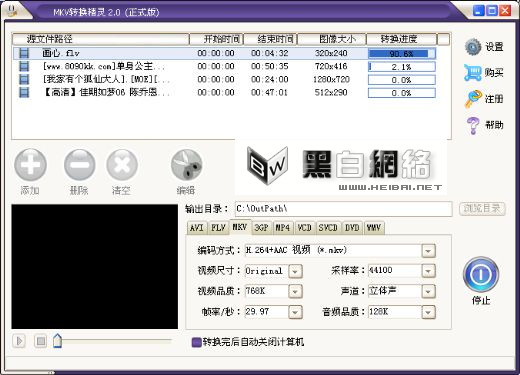The image size is (520, 375).
Task: Stop conversion with the blue 停止 button
Action: click(x=481, y=274)
